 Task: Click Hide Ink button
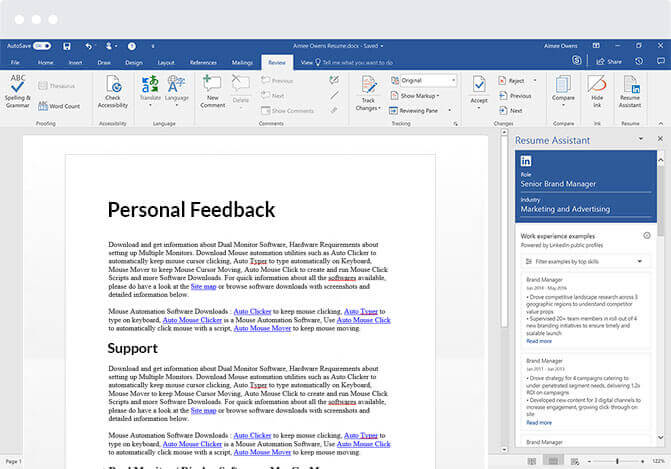click(597, 91)
